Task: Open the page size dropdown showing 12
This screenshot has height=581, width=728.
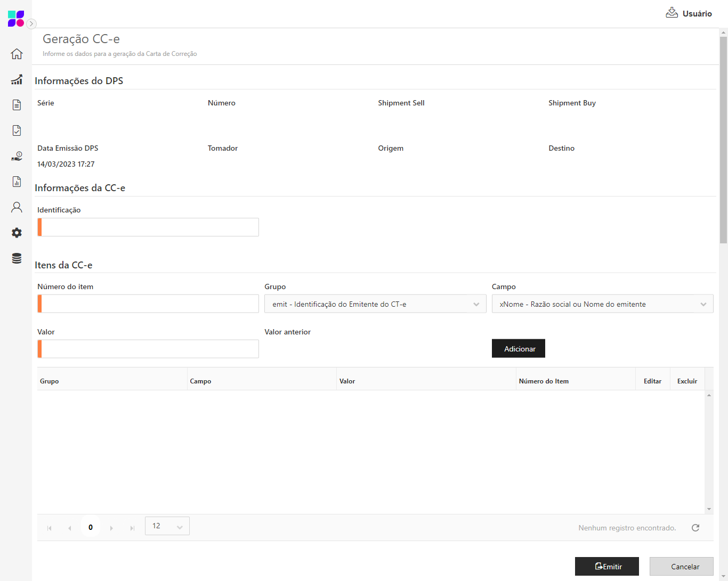Action: click(x=167, y=526)
